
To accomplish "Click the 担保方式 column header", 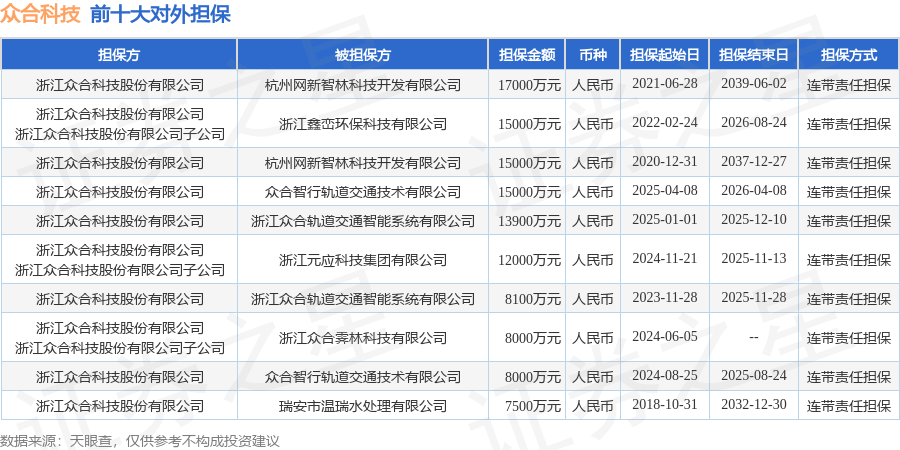I will coord(849,55).
